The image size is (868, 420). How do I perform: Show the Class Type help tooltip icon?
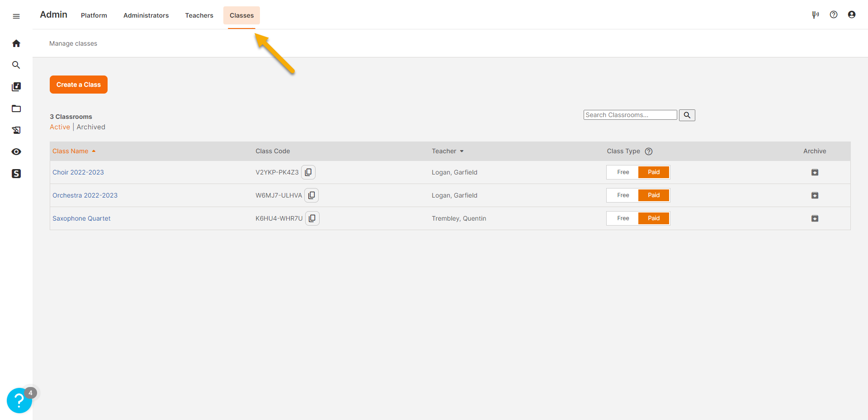coord(649,151)
